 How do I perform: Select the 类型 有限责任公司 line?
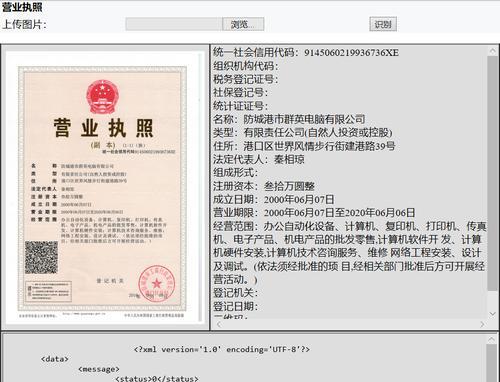(303, 132)
